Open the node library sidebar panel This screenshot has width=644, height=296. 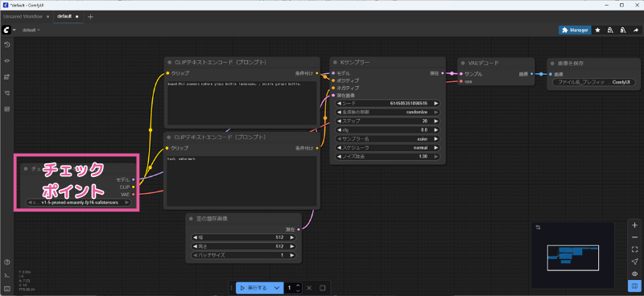click(6, 60)
